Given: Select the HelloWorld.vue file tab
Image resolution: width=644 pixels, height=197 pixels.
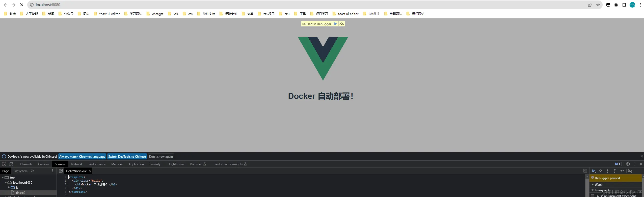Looking at the screenshot, I should tap(76, 171).
